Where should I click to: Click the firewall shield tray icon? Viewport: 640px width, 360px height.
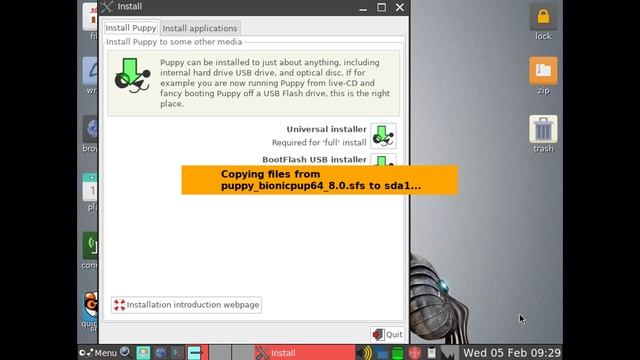(x=414, y=353)
